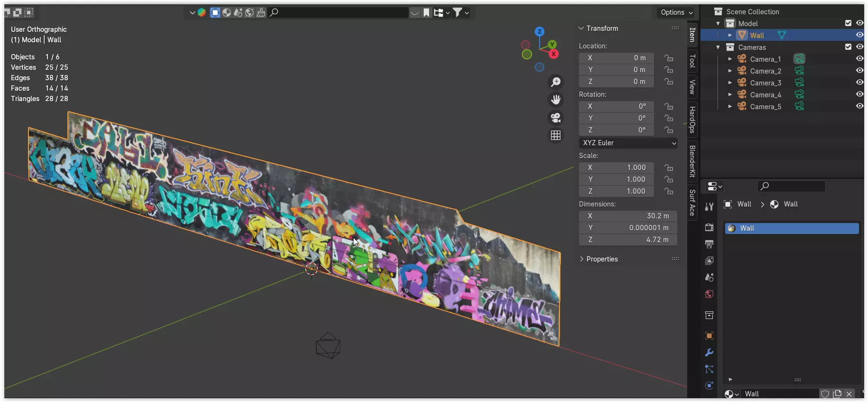The height and width of the screenshot is (402, 868).
Task: Select Scenes display mode color icon in outliner header
Action: [202, 12]
